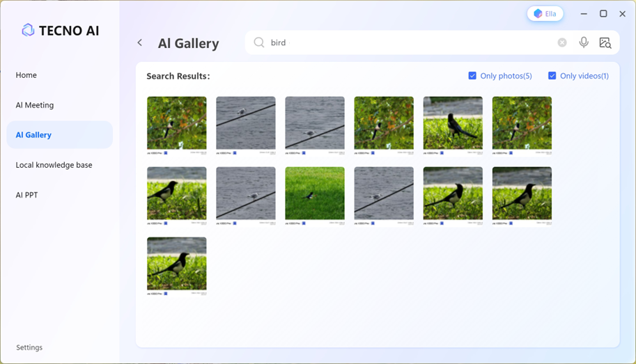Select the only thumbnail in the third row

point(176,264)
